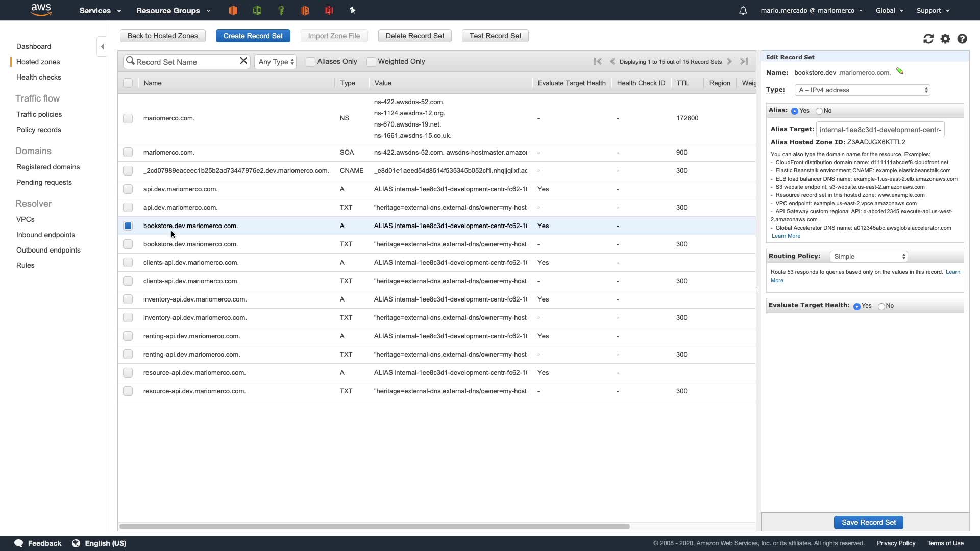Collapse the left sidebar with the arrow
This screenshot has width=980, height=551.
click(x=102, y=46)
